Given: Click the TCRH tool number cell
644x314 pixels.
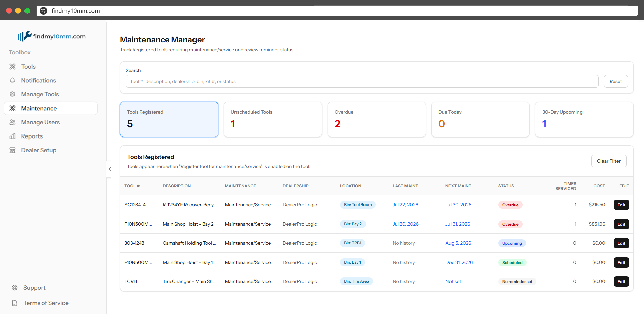Looking at the screenshot, I should tap(131, 281).
